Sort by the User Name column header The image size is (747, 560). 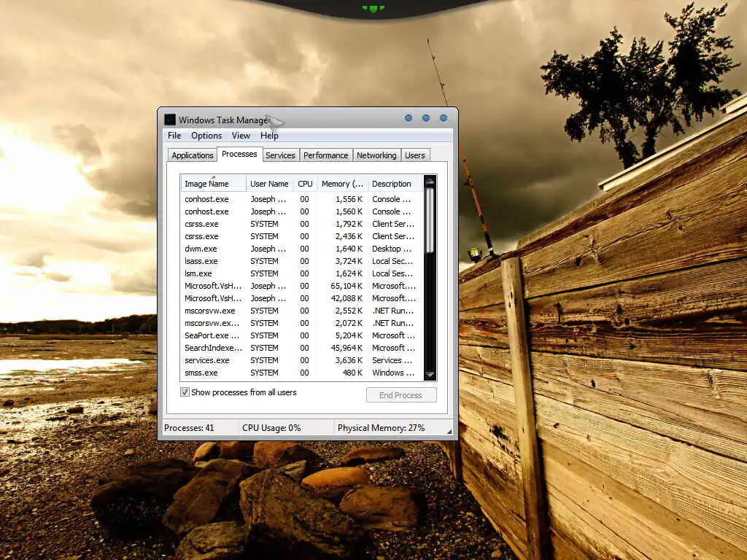[x=269, y=184]
